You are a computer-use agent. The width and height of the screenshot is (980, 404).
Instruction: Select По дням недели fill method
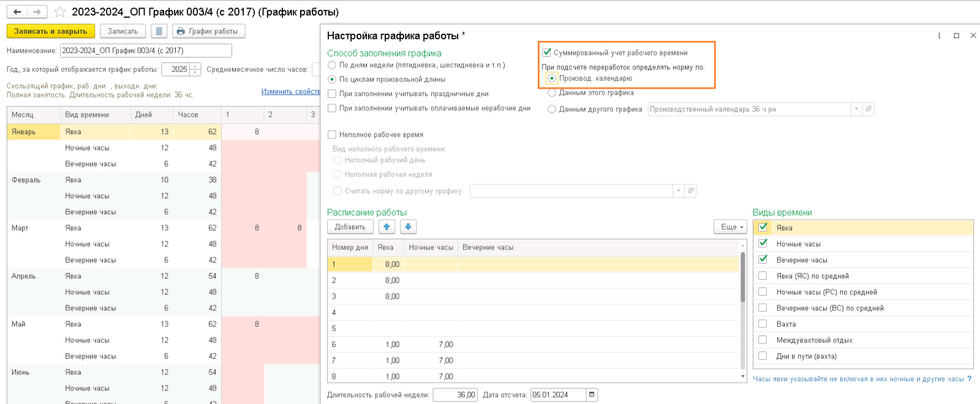[x=332, y=65]
